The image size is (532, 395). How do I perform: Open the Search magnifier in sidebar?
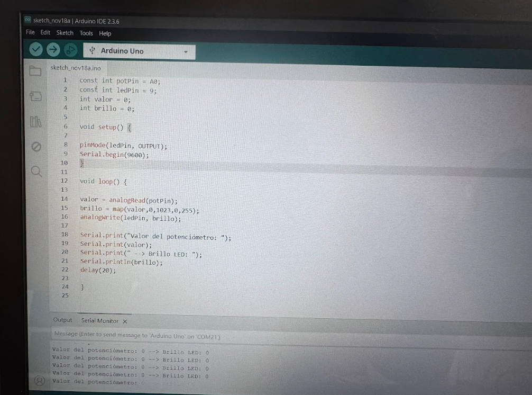(36, 172)
